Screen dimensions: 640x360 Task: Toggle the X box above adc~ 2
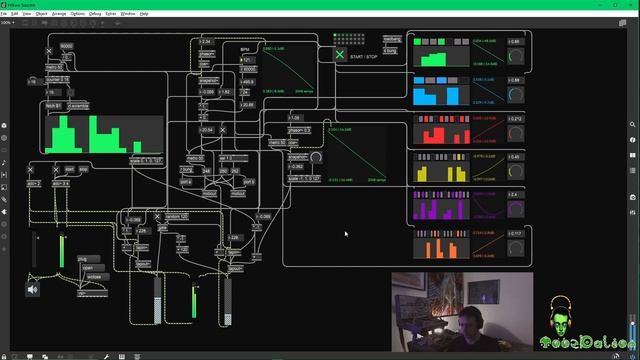[30, 170]
